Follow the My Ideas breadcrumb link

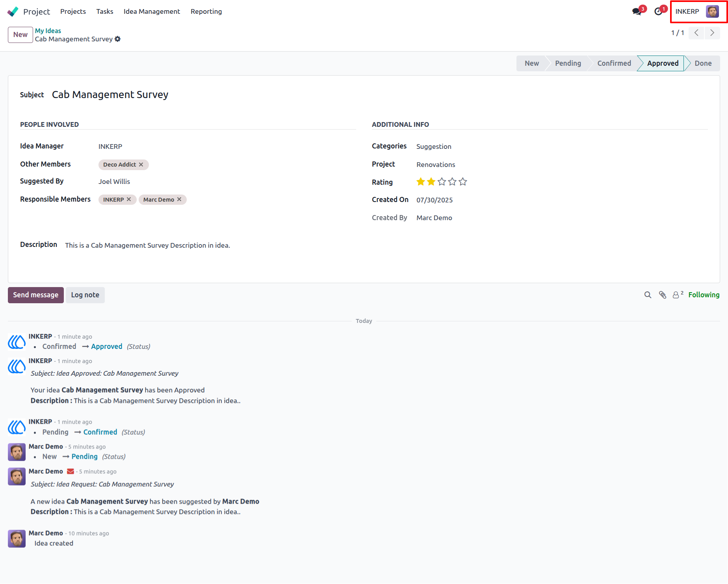point(48,31)
